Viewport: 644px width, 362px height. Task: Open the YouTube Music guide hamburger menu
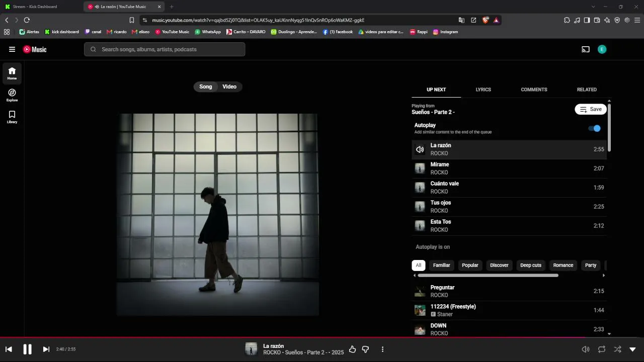tap(12, 49)
